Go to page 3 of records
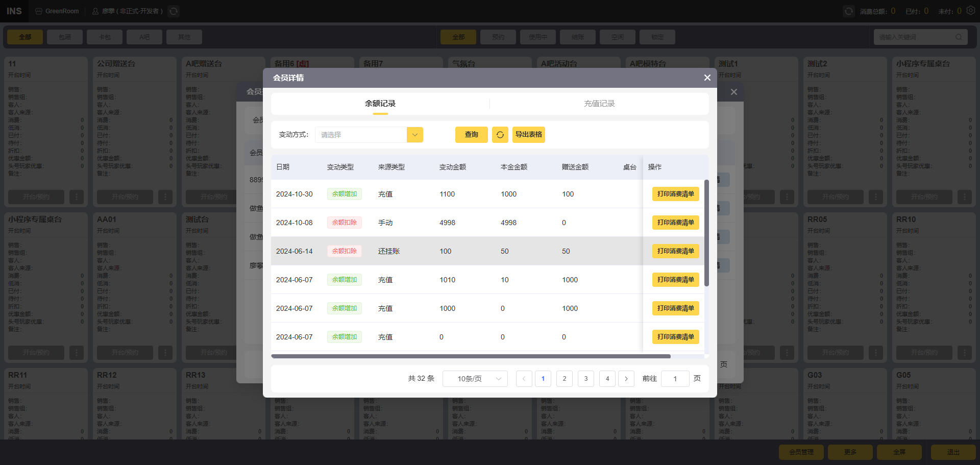The height and width of the screenshot is (465, 980). point(586,379)
